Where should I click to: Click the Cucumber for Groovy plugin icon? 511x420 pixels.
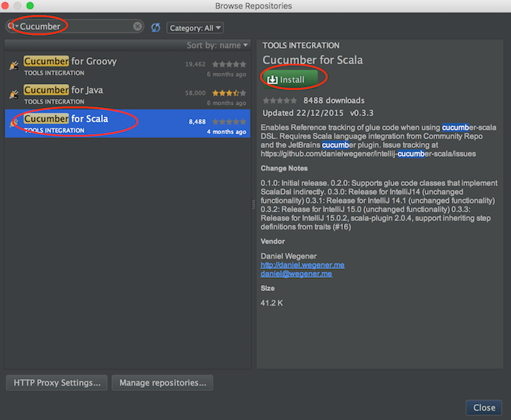14,66
